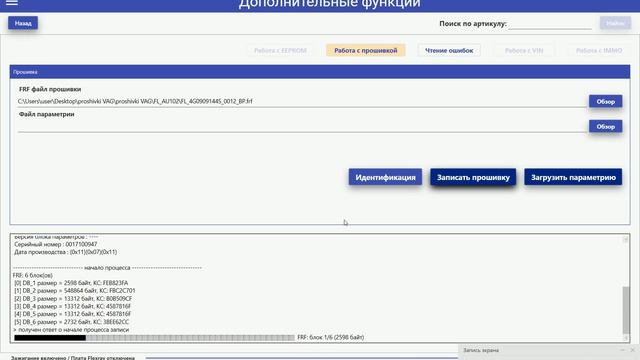
Task: Click the FRF файл прошивки path field
Action: 302,101
